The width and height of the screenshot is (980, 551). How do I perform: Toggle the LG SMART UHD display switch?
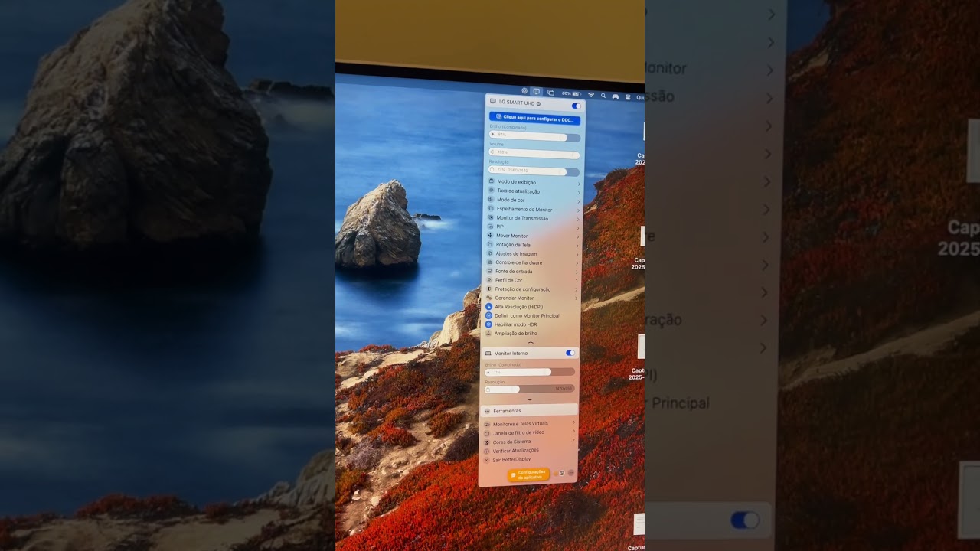pos(576,106)
